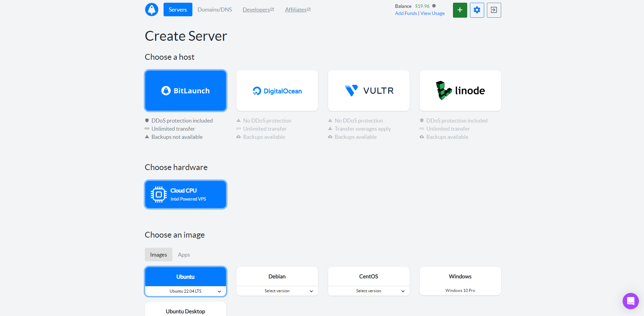Open Debian Select version dropdown

[277, 291]
